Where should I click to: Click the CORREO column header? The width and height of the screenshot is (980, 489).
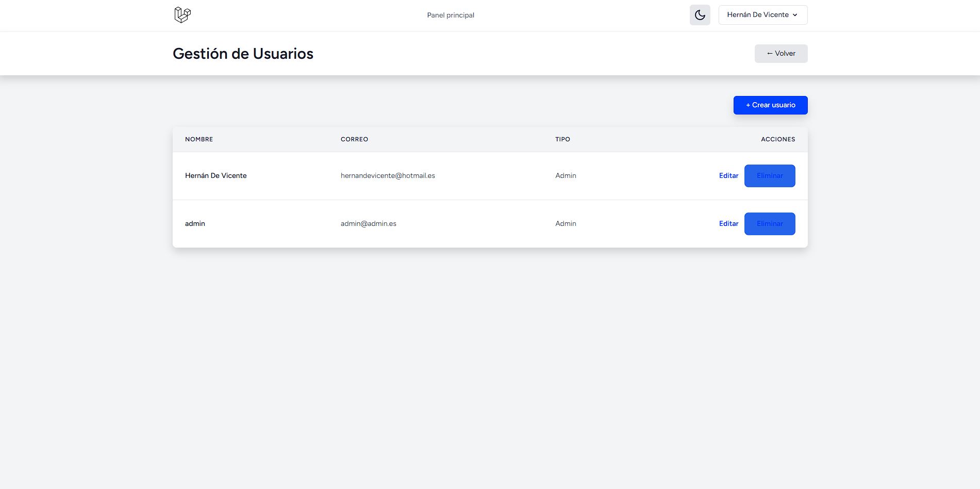click(354, 139)
